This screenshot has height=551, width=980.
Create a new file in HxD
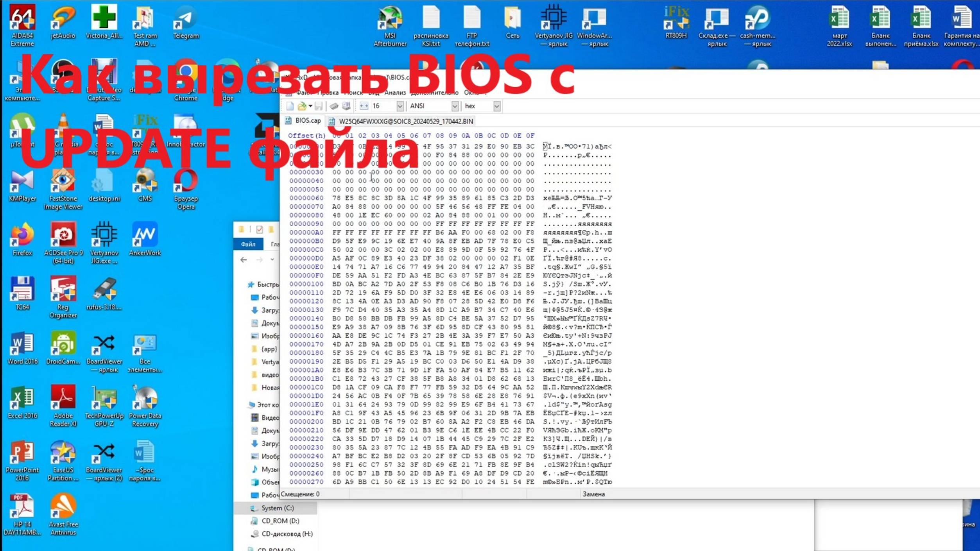tap(289, 106)
